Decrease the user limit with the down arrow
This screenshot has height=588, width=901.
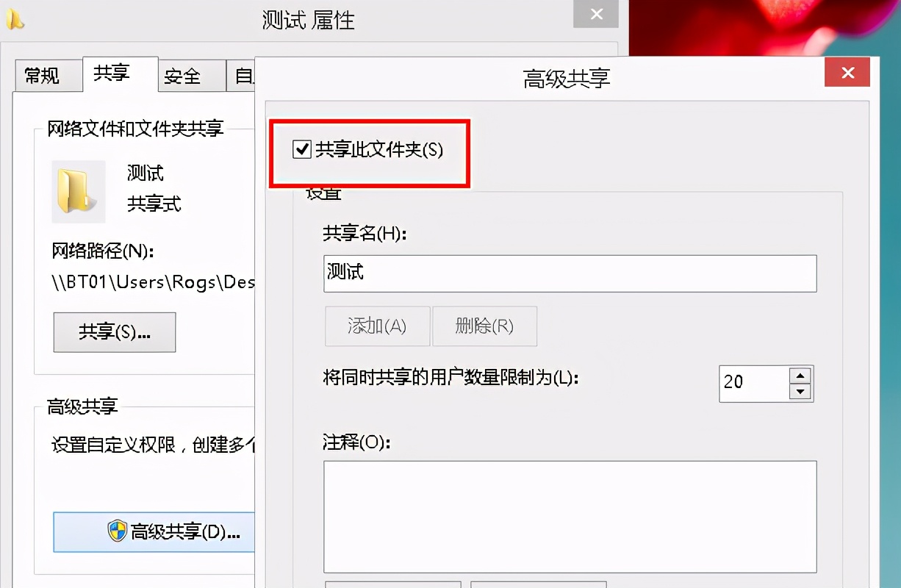pos(800,392)
